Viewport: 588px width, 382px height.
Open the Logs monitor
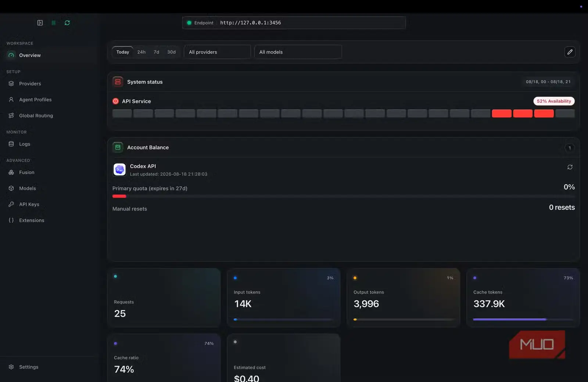(50, 144)
